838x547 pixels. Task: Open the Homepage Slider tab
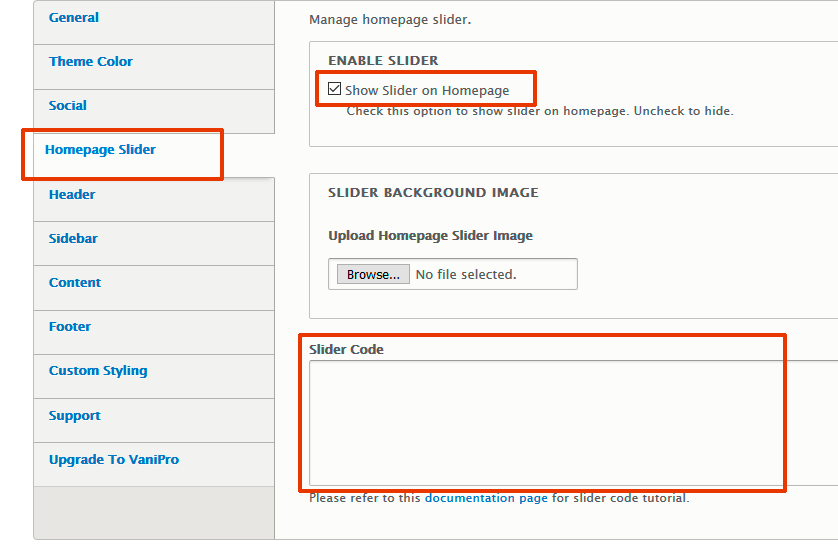click(100, 150)
